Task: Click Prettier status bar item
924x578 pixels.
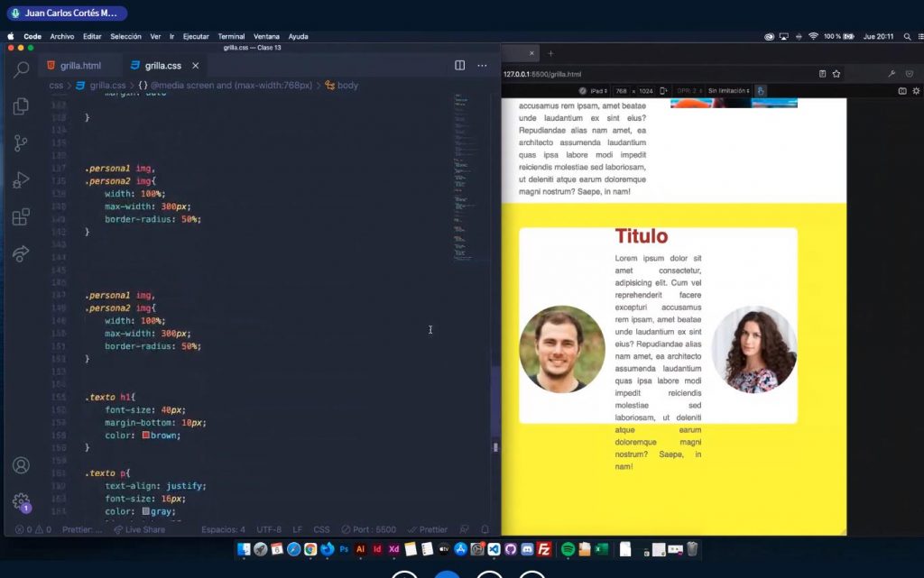Action: click(x=428, y=529)
